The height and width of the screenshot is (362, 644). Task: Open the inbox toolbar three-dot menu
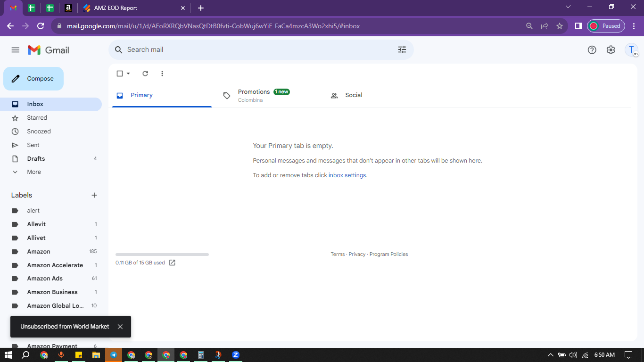[x=162, y=74]
